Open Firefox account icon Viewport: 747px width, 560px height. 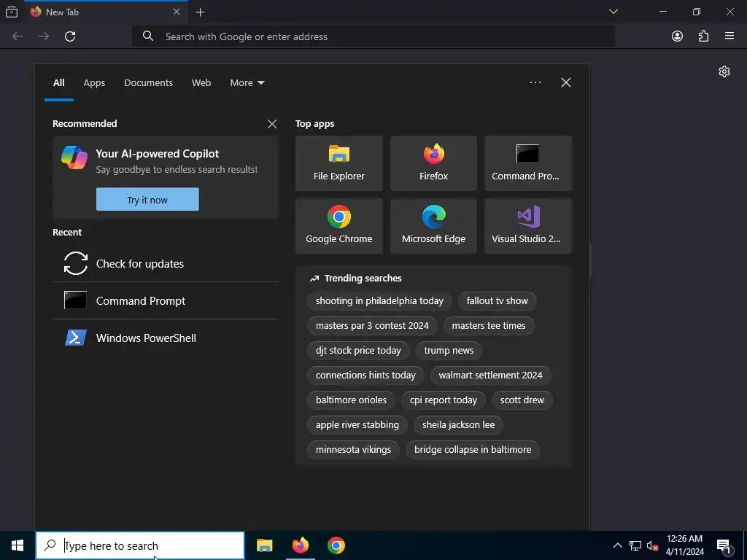[677, 36]
